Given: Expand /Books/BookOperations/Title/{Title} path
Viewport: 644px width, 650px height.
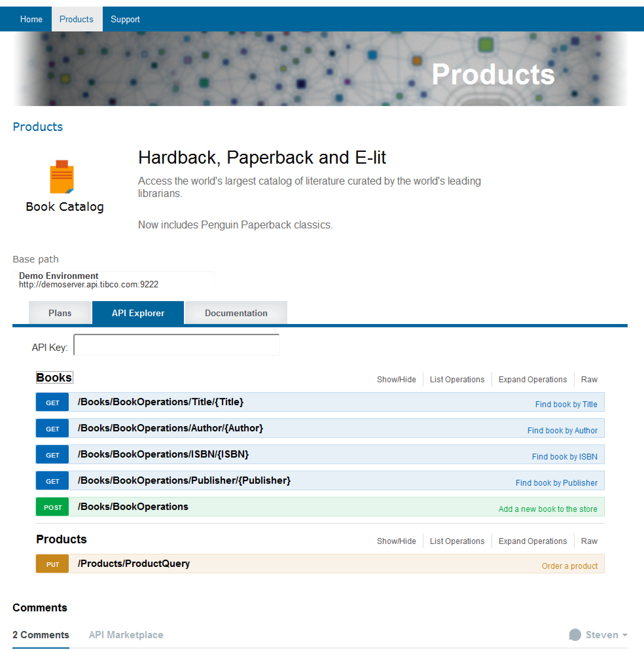Looking at the screenshot, I should (160, 402).
